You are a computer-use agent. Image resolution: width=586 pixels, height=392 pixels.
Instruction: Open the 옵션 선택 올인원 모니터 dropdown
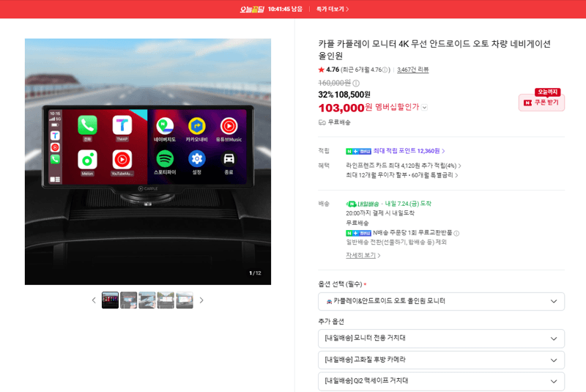click(441, 301)
